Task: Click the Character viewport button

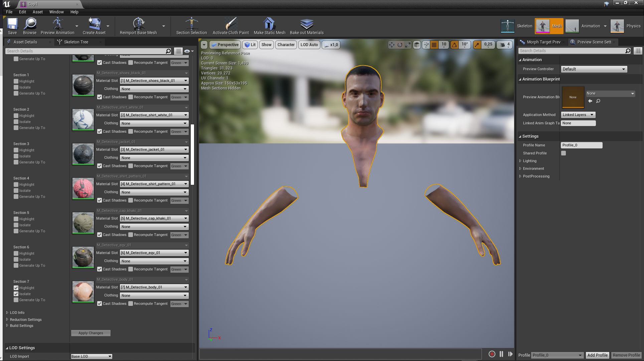Action: coord(286,45)
